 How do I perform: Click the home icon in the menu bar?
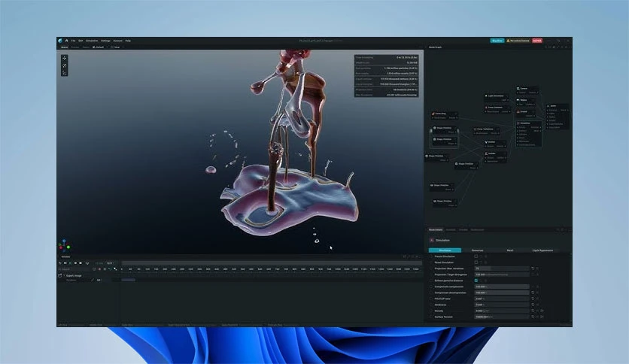67,41
